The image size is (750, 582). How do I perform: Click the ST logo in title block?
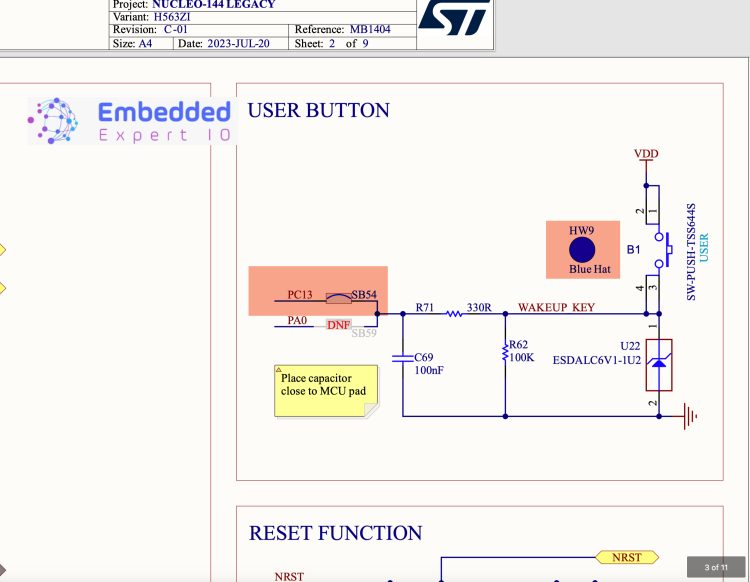coord(453,19)
